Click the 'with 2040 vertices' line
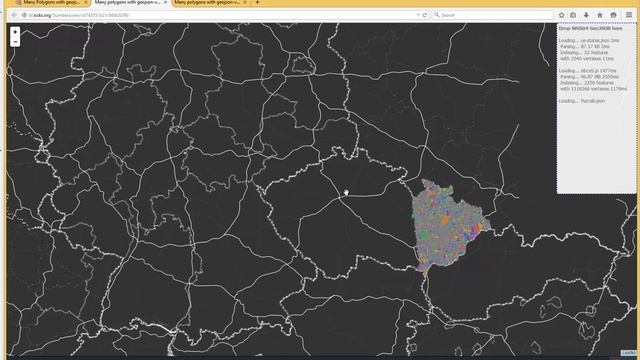The image size is (640, 360). pos(587,59)
